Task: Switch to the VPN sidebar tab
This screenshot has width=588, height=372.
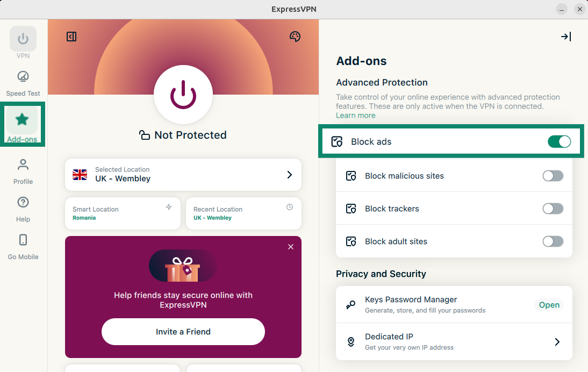Action: 23,39
